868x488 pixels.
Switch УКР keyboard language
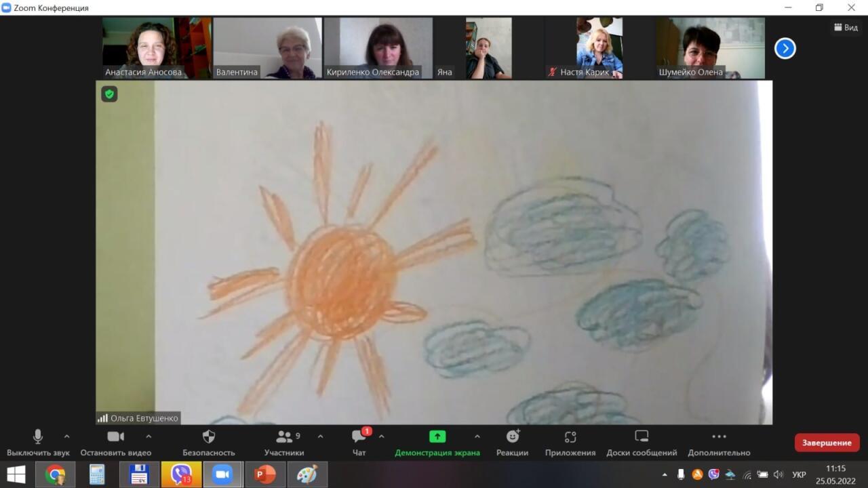click(800, 474)
